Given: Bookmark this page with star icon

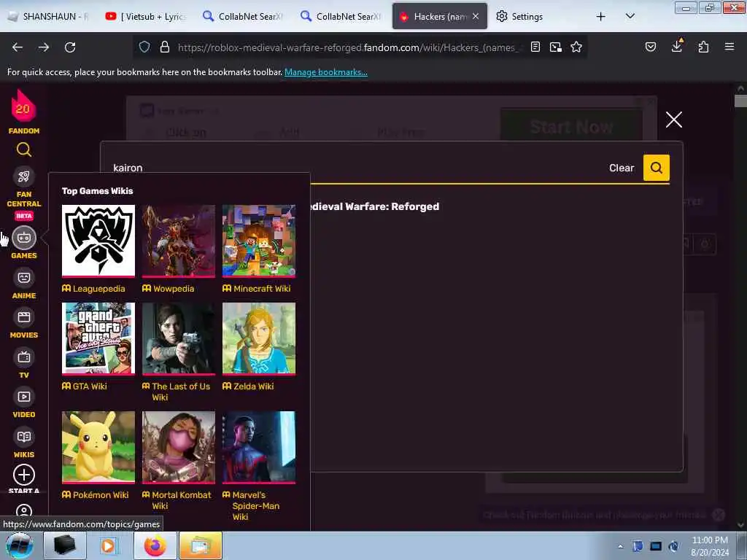Looking at the screenshot, I should coord(576,47).
